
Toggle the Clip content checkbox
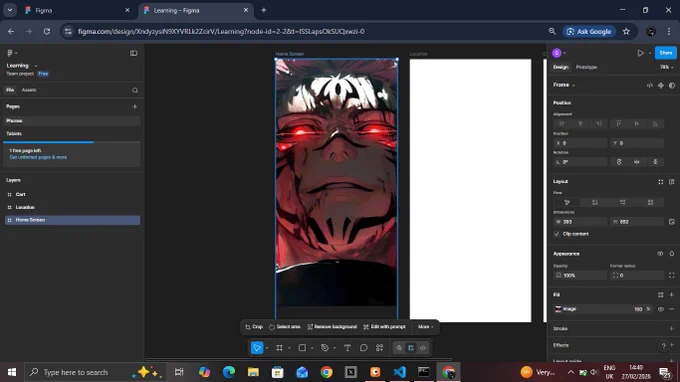click(557, 234)
